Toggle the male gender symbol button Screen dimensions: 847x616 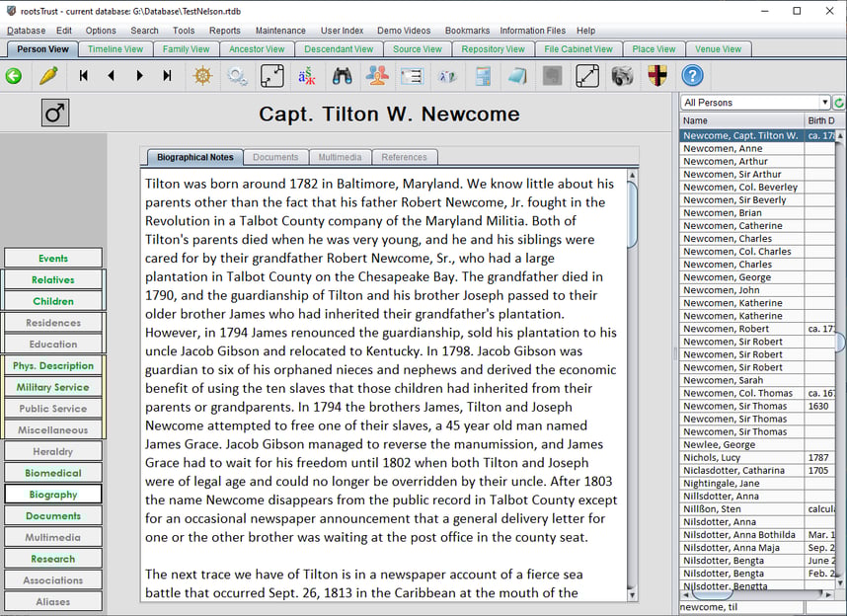tap(55, 113)
